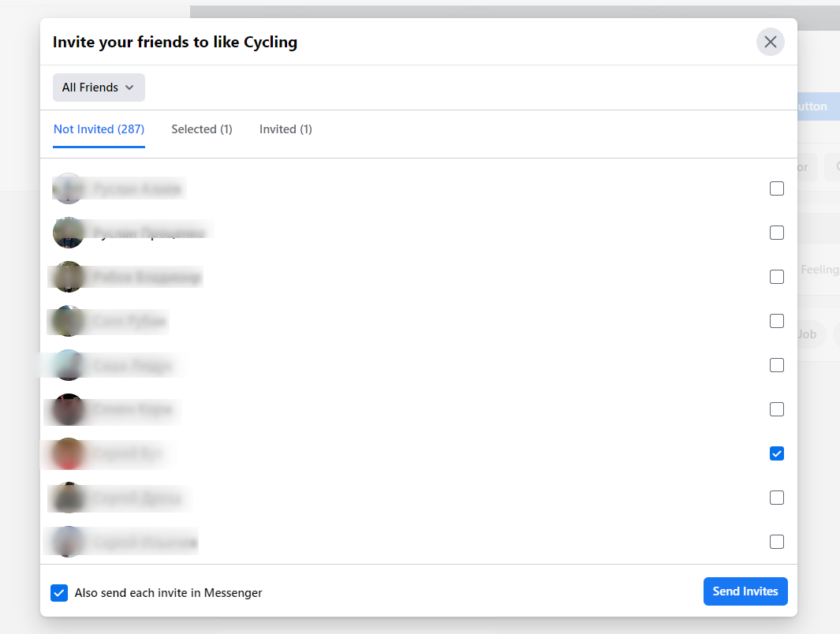Close the invite friends dialog
The width and height of the screenshot is (840, 634).
[x=771, y=42]
